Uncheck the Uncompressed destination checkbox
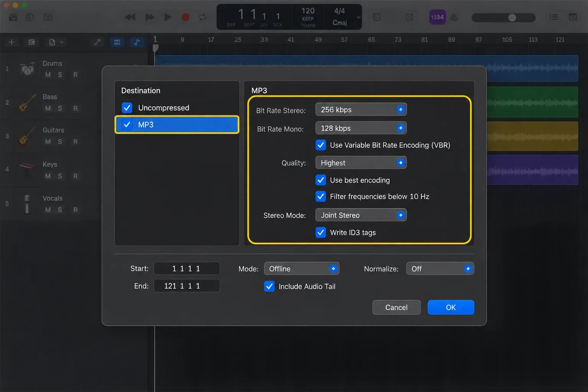Viewport: 588px width, 392px height. pyautogui.click(x=127, y=108)
